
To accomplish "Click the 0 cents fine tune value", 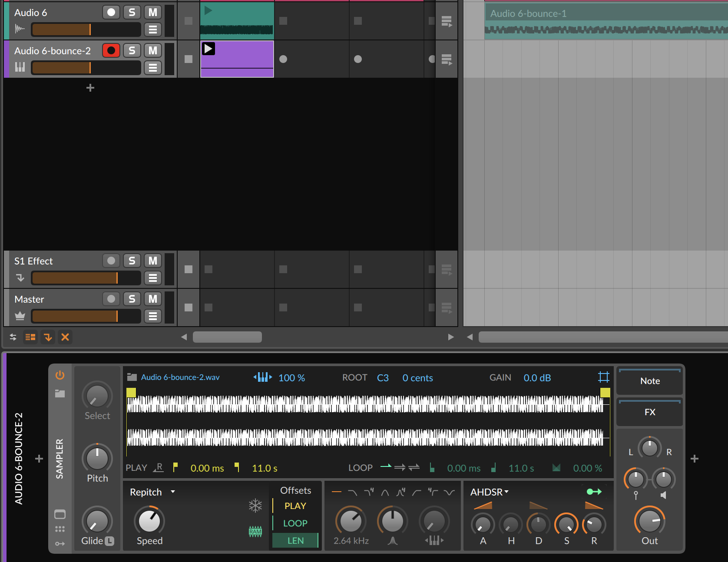I will [417, 378].
